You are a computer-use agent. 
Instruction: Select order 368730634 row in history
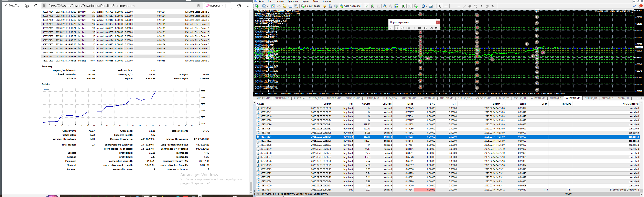click(266, 137)
